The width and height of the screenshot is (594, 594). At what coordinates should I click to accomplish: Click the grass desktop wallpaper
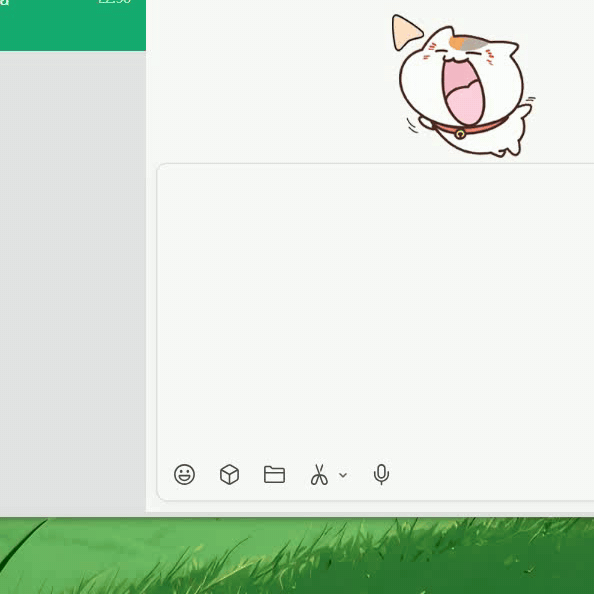(x=297, y=556)
